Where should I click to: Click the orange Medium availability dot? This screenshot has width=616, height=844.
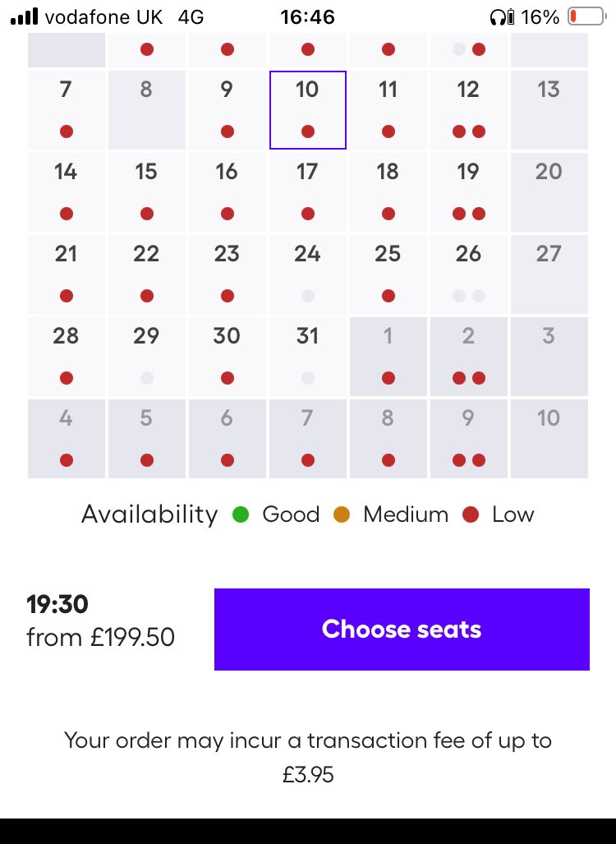pos(342,514)
